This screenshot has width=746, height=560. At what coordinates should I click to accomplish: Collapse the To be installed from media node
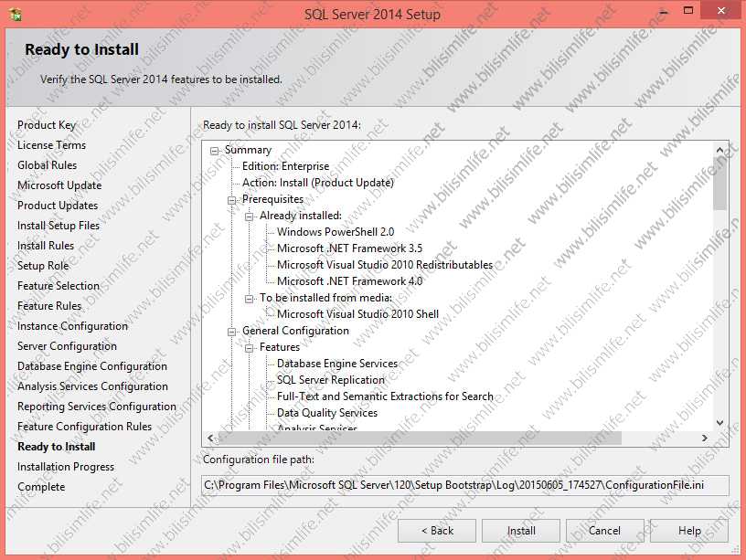tap(250, 299)
